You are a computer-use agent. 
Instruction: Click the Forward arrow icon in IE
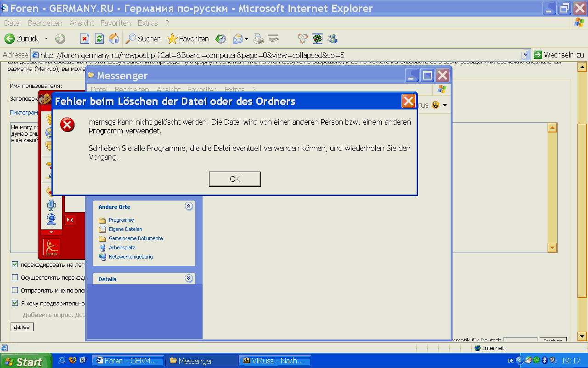[x=60, y=39]
